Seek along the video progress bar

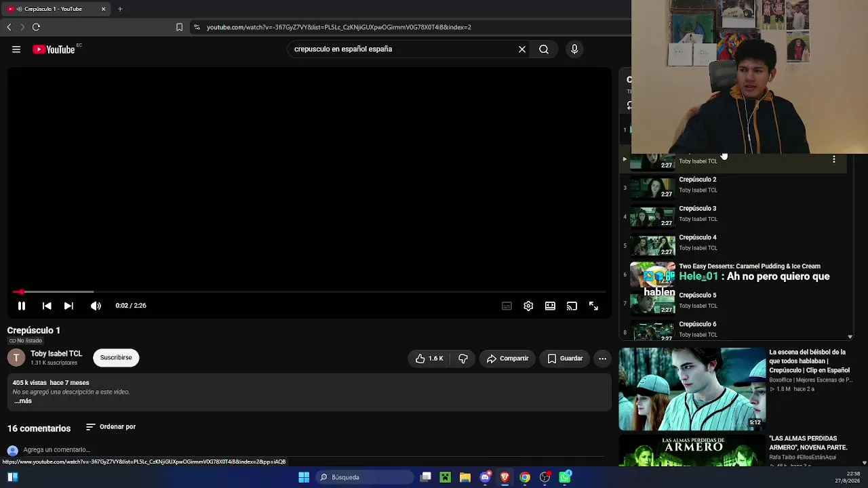coord(309,292)
